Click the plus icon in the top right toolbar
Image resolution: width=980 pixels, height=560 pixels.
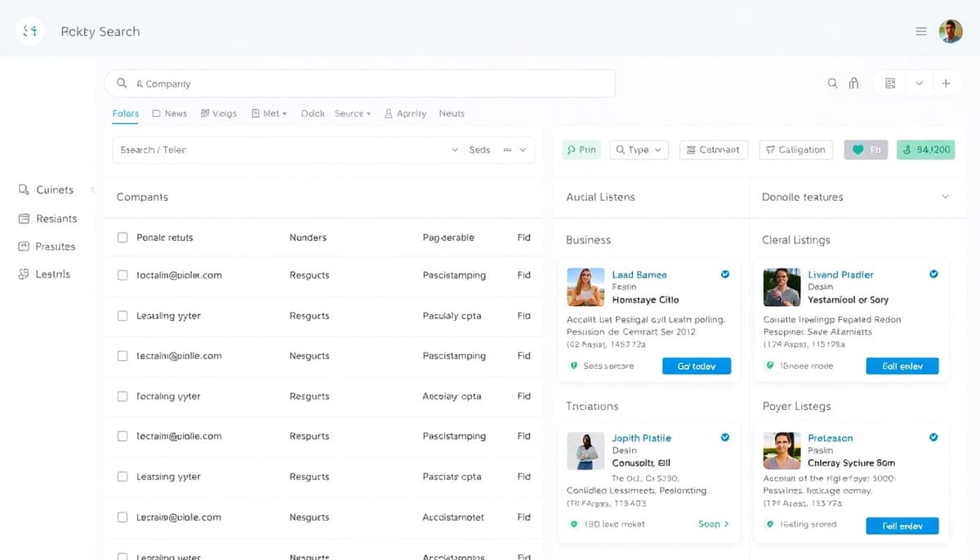tap(947, 83)
